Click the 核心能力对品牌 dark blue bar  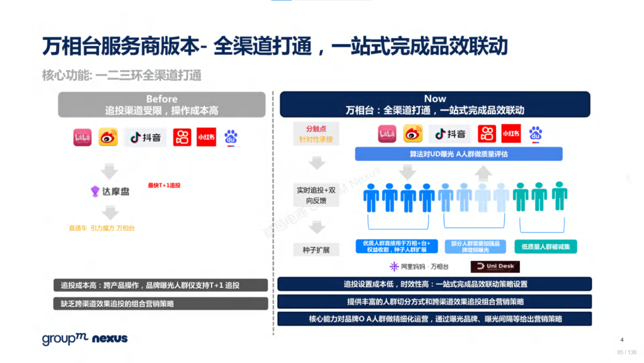pyautogui.click(x=435, y=319)
